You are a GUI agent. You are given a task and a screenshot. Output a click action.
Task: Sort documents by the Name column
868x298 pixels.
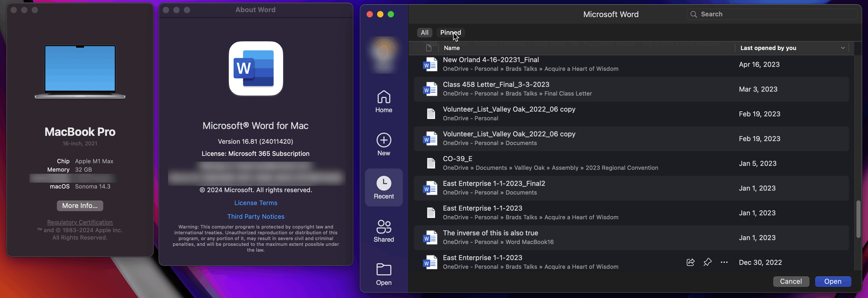pos(452,48)
